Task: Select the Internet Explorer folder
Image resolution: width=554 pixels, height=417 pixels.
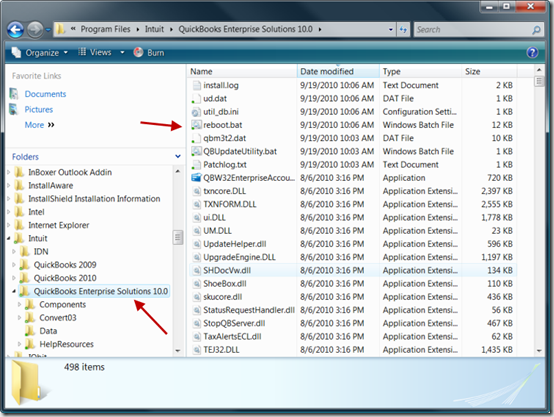Action: [x=59, y=225]
